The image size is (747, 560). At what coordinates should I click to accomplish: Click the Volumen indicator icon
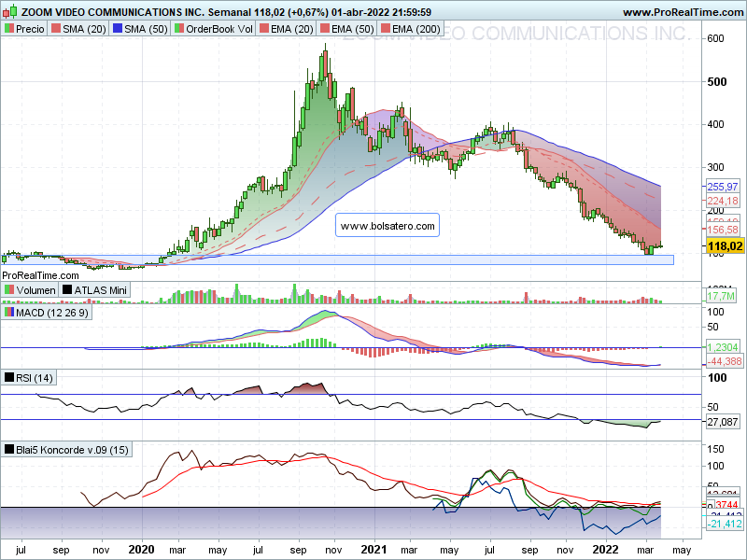tap(9, 289)
